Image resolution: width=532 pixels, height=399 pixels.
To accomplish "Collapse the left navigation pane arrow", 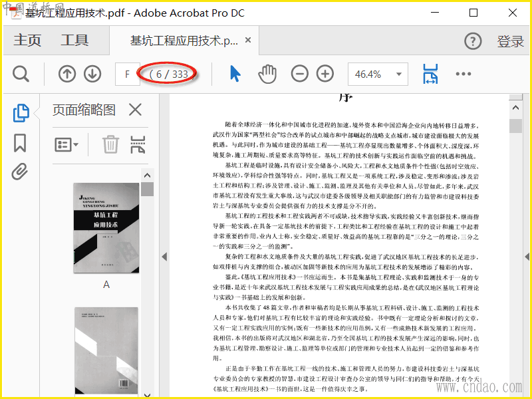I will point(164,257).
